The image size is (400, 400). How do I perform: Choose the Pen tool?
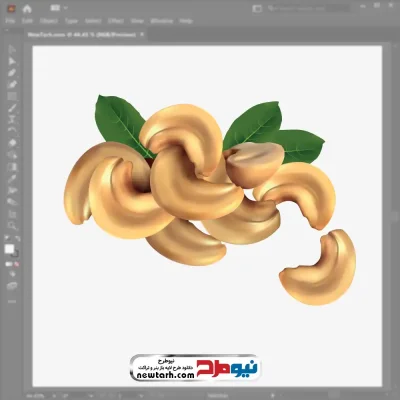12,73
